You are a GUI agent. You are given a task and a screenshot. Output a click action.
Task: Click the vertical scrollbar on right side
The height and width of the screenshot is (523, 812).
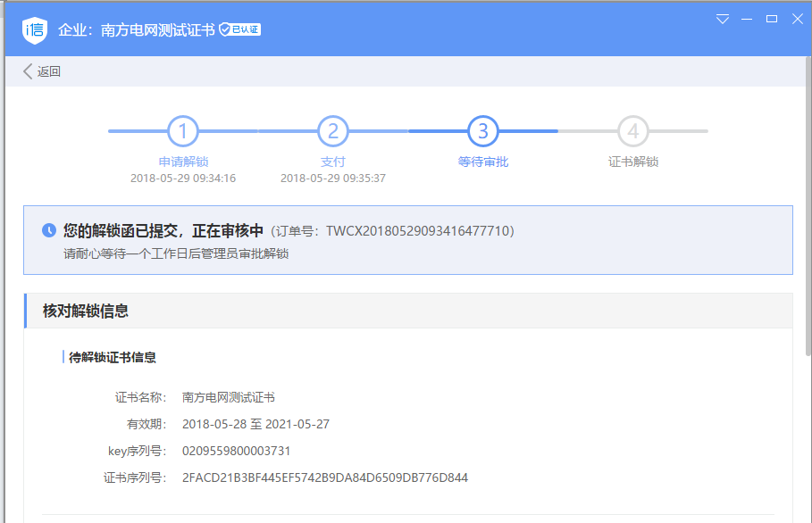808,223
